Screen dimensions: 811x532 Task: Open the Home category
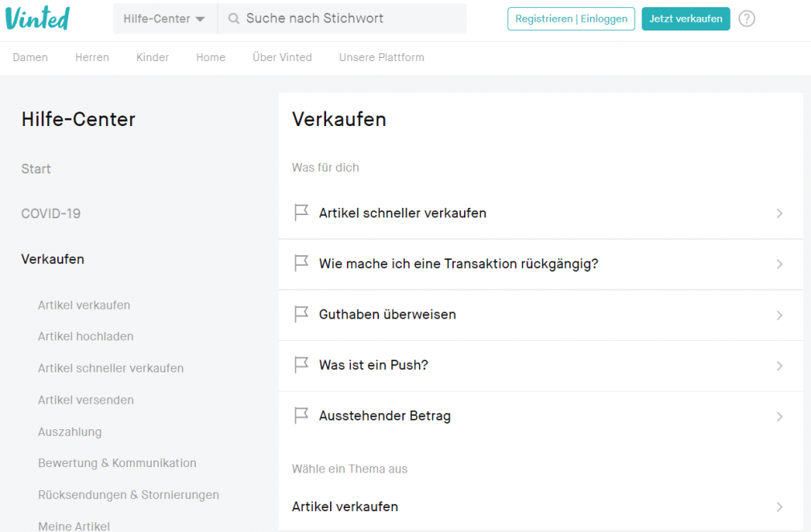210,58
